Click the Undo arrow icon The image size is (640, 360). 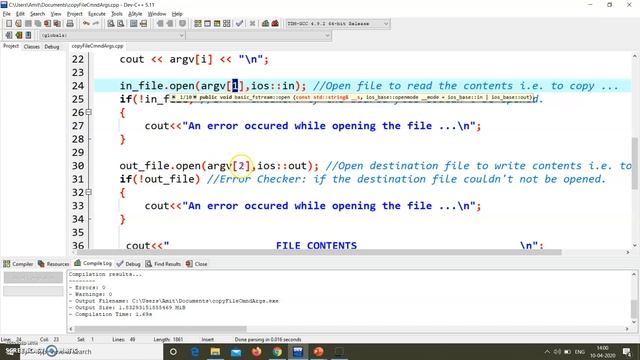[86, 24]
